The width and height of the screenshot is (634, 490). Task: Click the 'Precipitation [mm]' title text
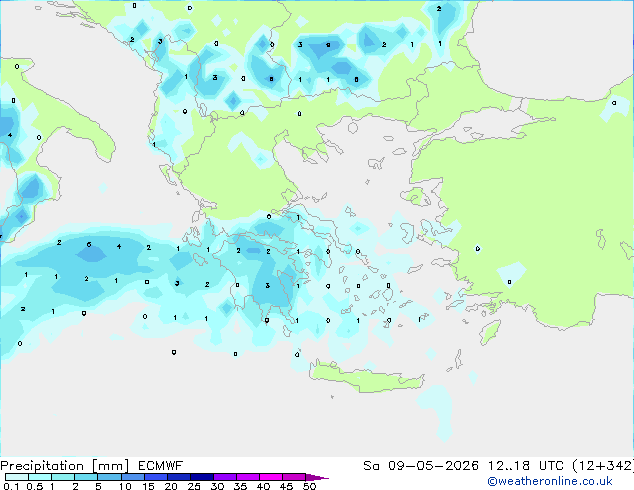[64, 466]
